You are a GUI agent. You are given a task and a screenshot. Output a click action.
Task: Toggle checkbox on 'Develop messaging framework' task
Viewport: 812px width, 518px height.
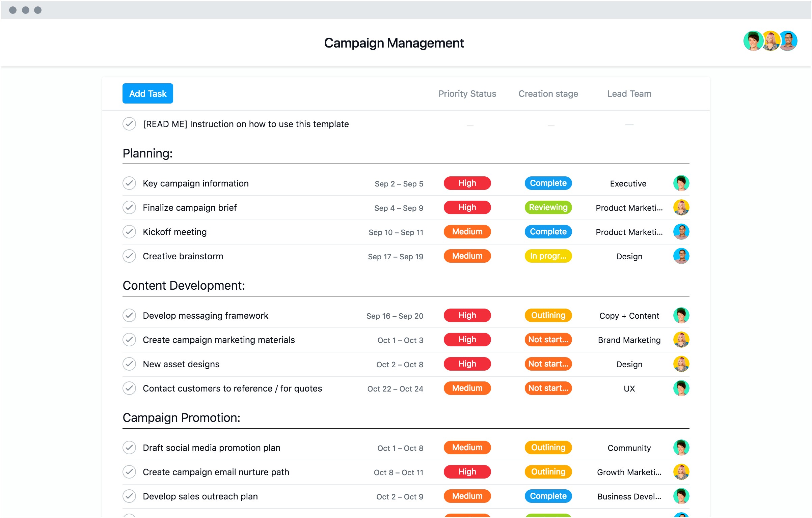point(129,315)
